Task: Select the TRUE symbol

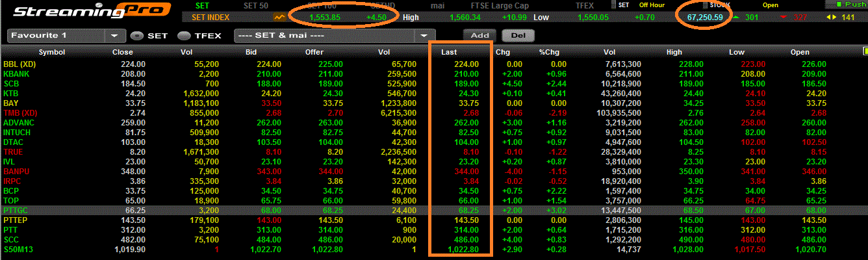Action: click(x=13, y=152)
